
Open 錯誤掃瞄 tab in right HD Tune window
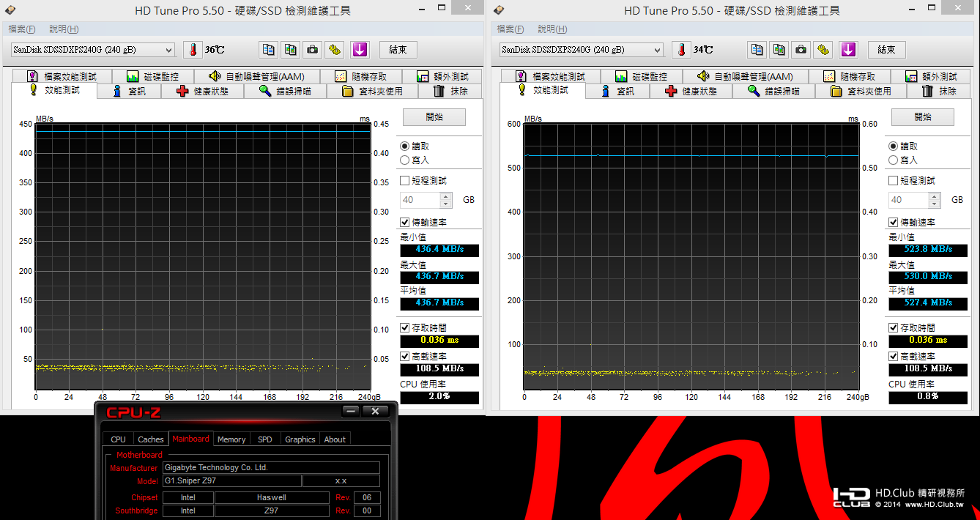click(774, 91)
